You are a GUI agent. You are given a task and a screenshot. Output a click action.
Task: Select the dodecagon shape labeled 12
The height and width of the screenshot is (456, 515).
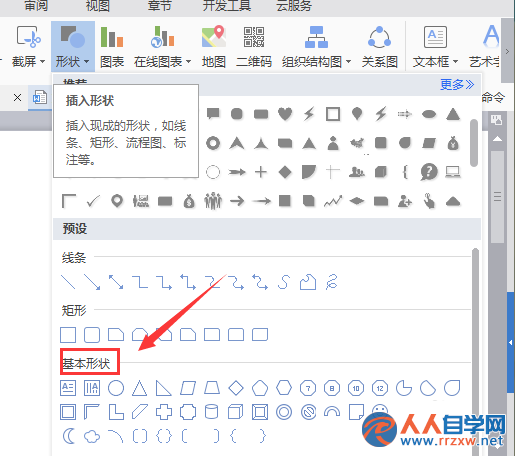point(380,388)
